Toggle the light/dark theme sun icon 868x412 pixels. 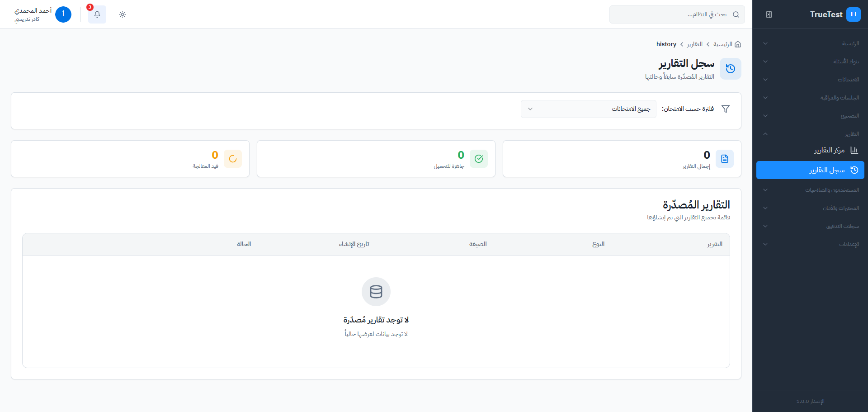tap(123, 14)
